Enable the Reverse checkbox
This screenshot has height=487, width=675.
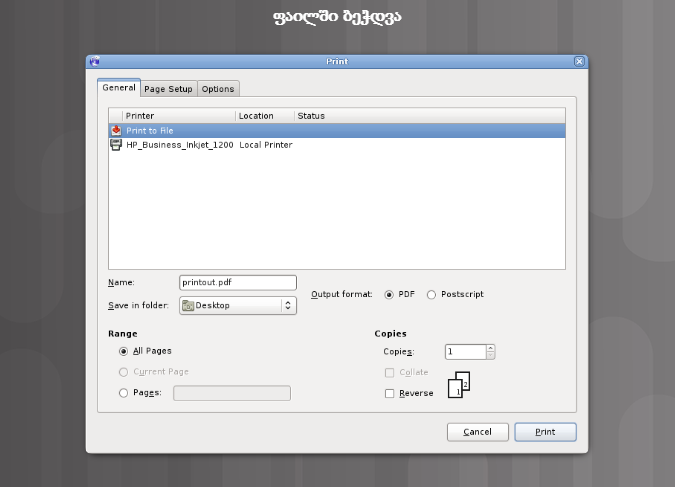coord(390,393)
